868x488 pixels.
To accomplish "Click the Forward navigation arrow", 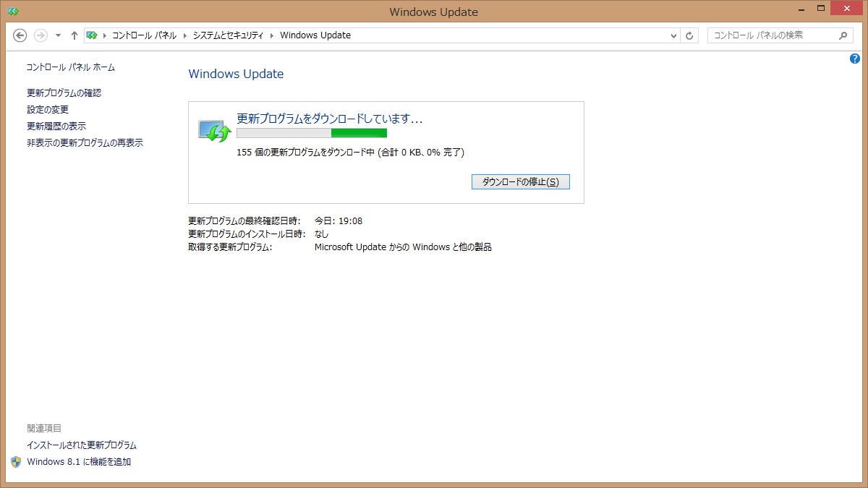I will [x=41, y=35].
